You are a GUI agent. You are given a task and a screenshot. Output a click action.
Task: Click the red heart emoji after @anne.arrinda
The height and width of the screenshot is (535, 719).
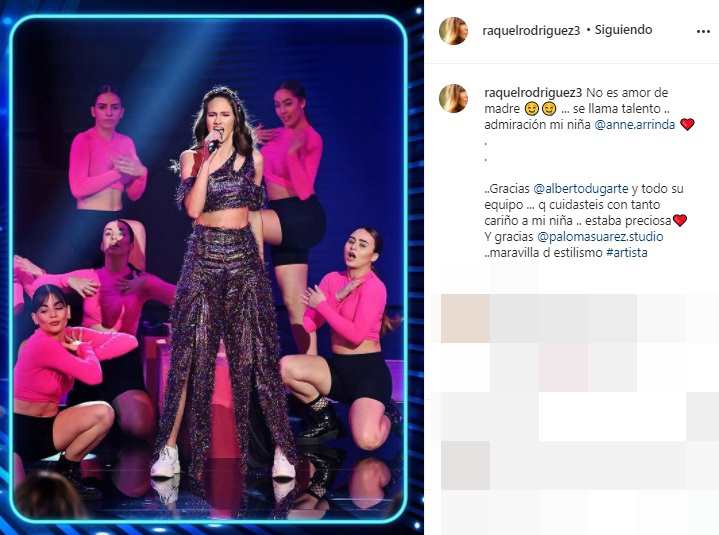(687, 124)
